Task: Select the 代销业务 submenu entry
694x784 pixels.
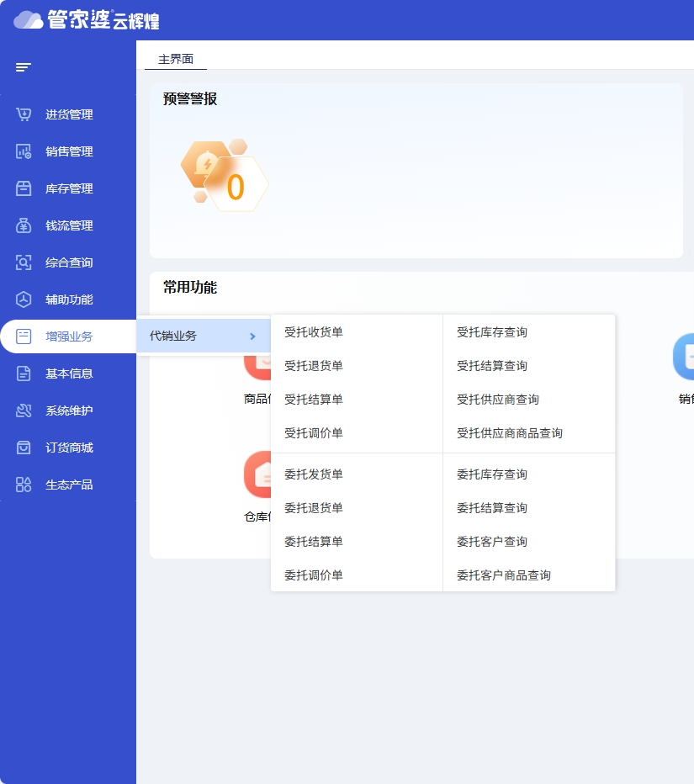Action: click(204, 336)
